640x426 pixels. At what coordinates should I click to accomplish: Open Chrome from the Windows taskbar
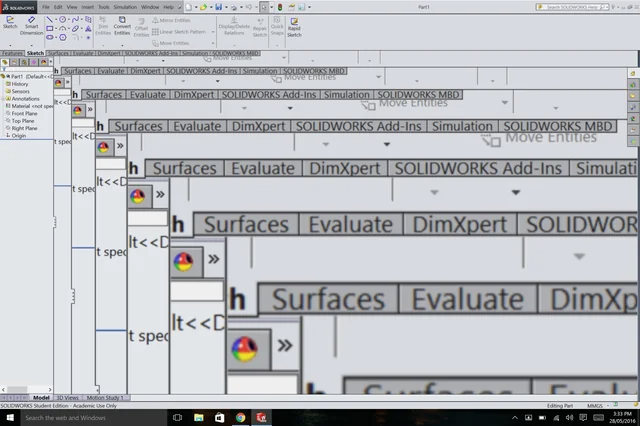point(240,418)
